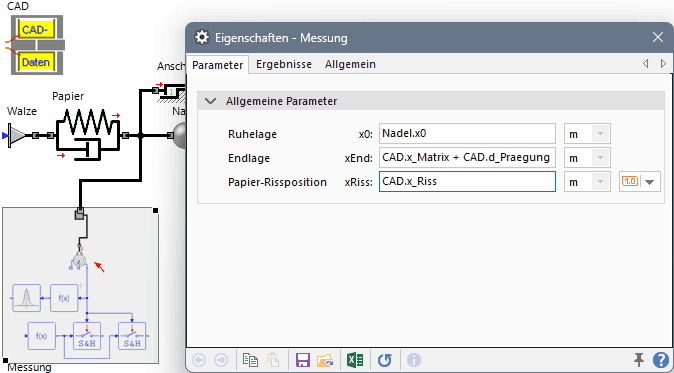Save parameters with the purple floppy disk icon
Image resolution: width=674 pixels, height=373 pixels.
303,359
